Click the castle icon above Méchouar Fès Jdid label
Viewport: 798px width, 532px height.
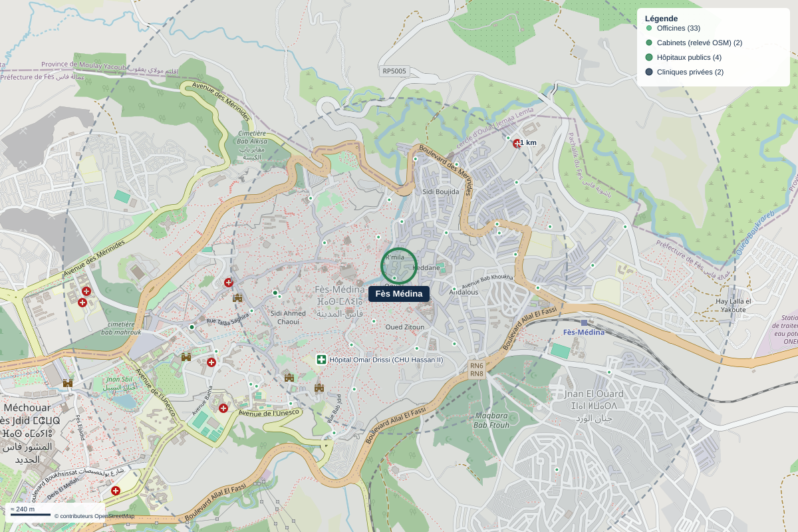pos(67,383)
